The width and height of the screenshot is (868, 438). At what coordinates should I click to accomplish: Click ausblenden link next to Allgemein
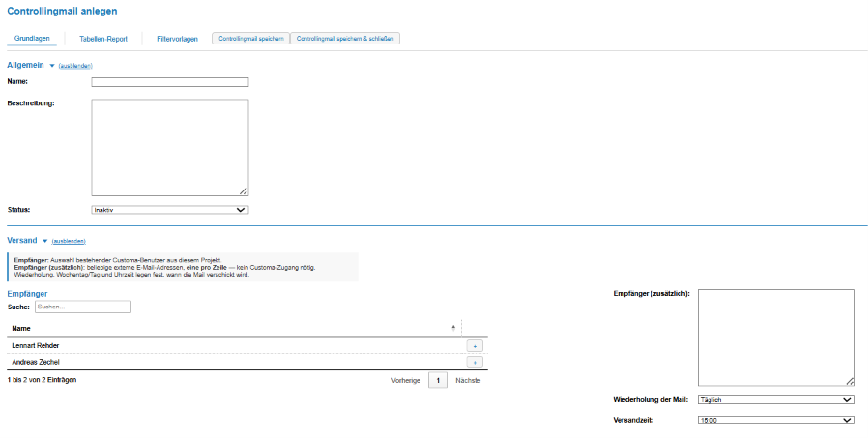75,66
